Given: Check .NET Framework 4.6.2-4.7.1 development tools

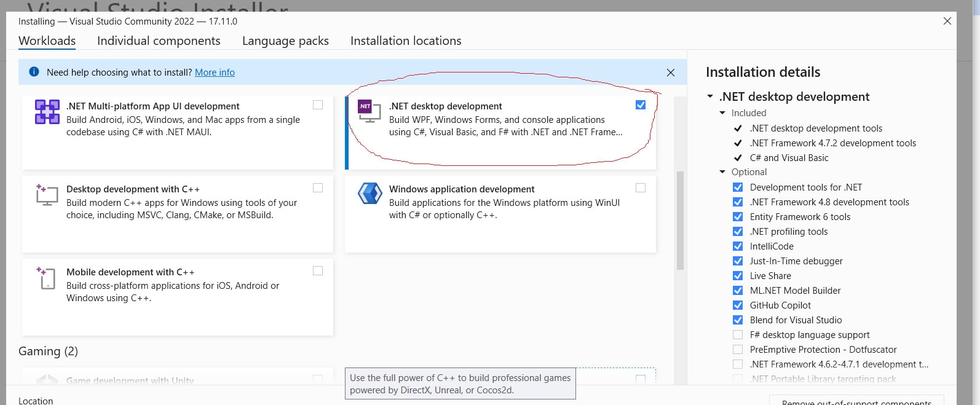Looking at the screenshot, I should (738, 364).
